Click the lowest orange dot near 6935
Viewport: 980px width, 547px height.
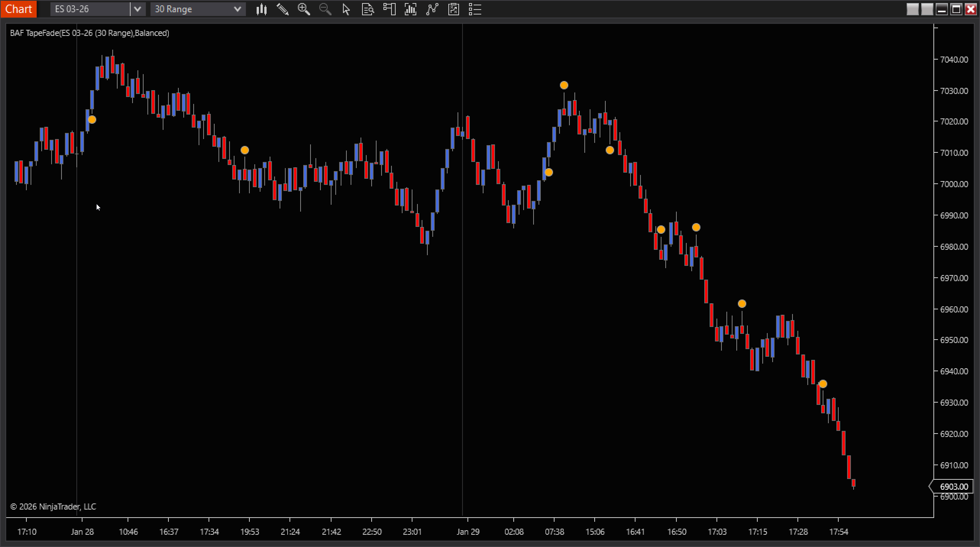[823, 384]
